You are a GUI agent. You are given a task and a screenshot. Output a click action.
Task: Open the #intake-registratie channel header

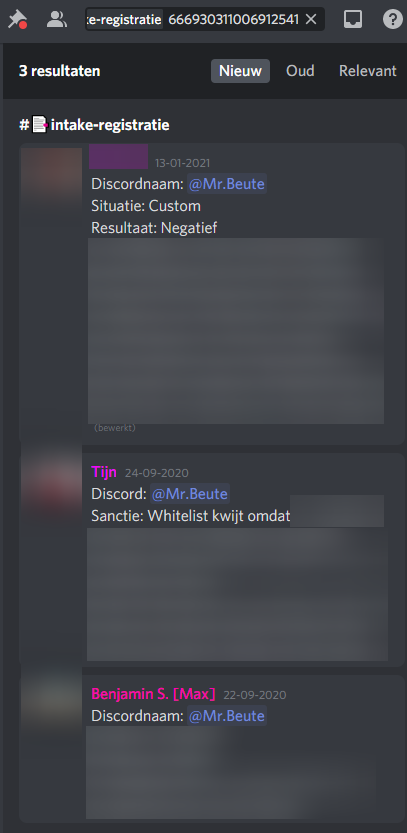[95, 125]
